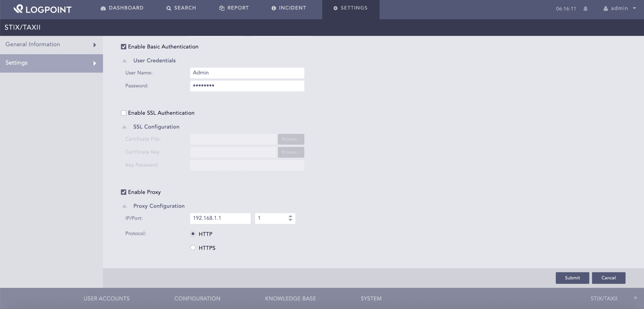
Task: Go to the Report section
Action: [x=234, y=8]
